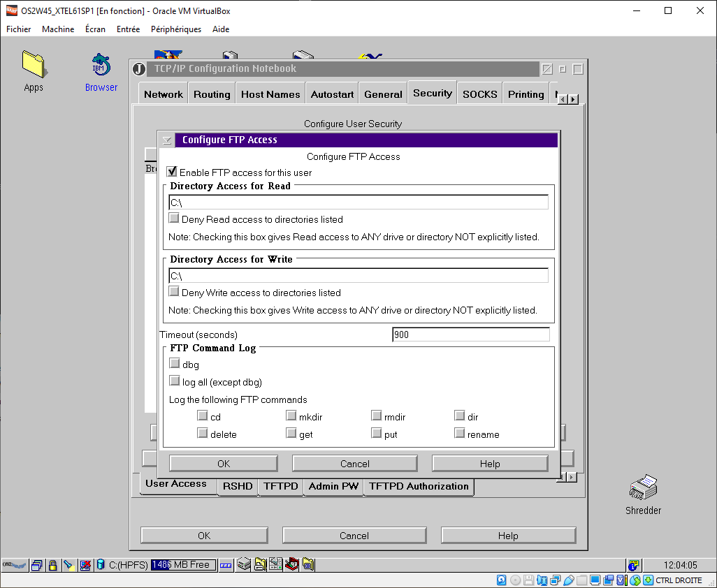Viewport: 717px width, 588px height.
Task: Tick the mkdir command log checkbox
Action: 291,416
